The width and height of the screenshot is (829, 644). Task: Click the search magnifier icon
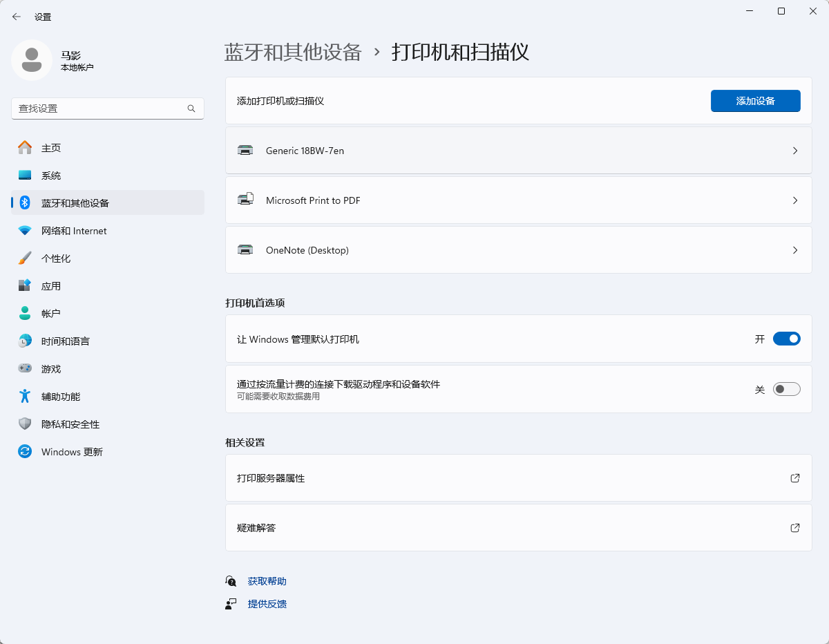click(x=191, y=108)
